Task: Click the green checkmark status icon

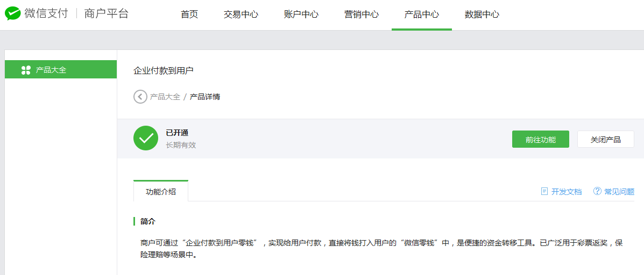Action: pos(146,138)
